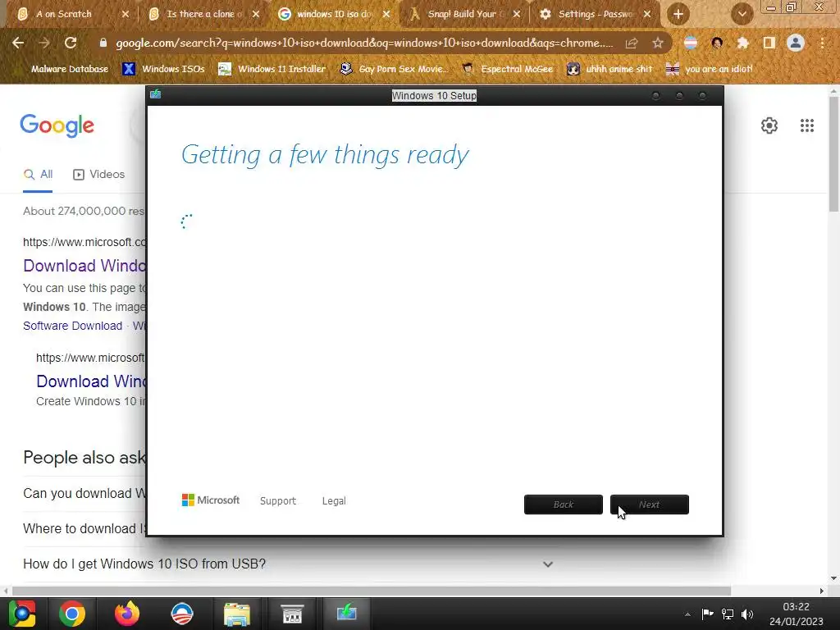Close the Settings tab
840x630 pixels.
click(x=647, y=14)
